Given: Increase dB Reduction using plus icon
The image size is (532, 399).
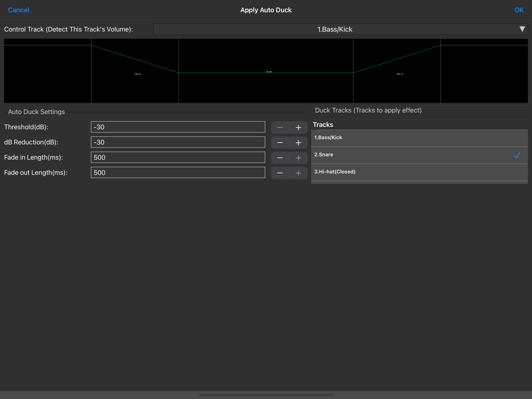Looking at the screenshot, I should [x=298, y=143].
